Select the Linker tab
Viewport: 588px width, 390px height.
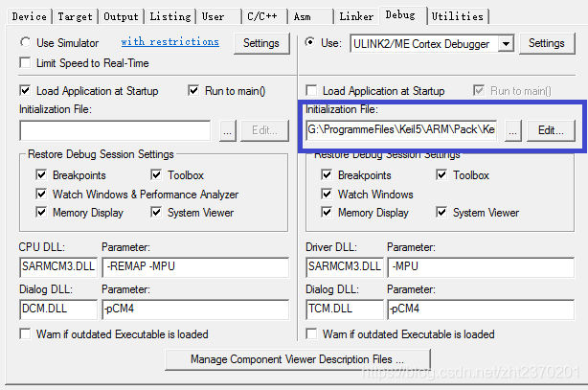(356, 16)
